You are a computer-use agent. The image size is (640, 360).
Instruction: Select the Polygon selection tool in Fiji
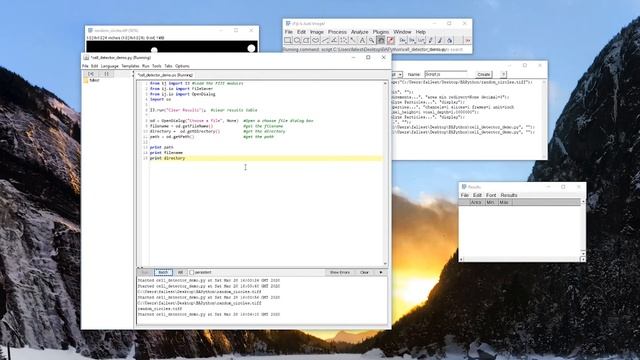pos(307,40)
